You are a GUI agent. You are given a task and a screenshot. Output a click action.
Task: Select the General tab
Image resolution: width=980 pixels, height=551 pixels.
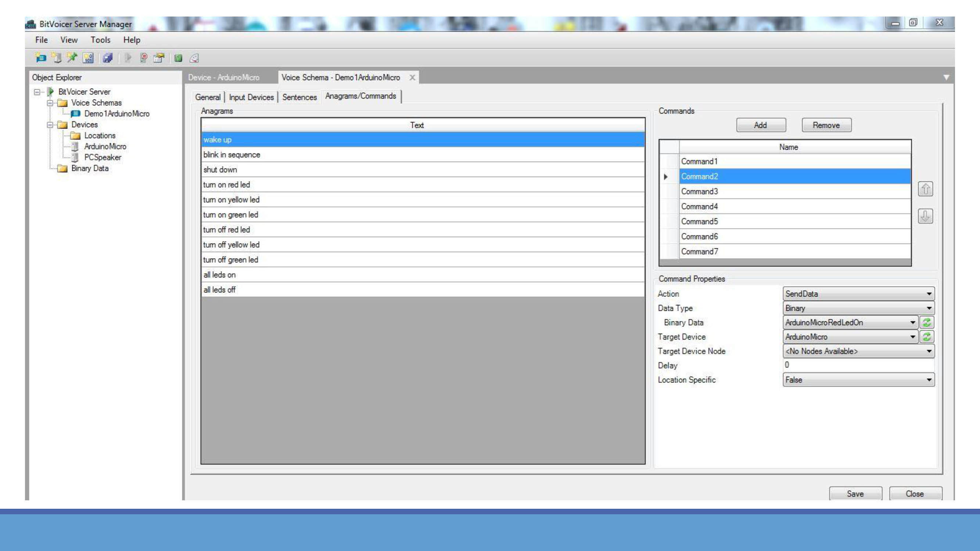[207, 96]
